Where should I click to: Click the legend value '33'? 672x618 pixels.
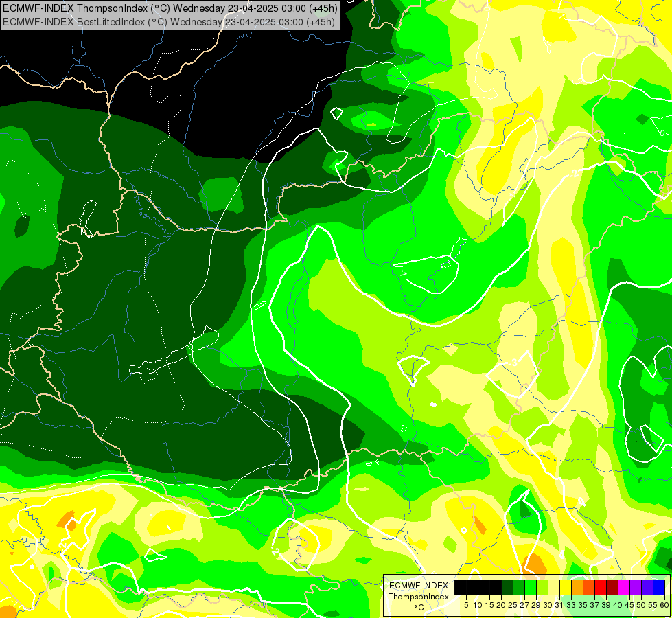tap(572, 605)
